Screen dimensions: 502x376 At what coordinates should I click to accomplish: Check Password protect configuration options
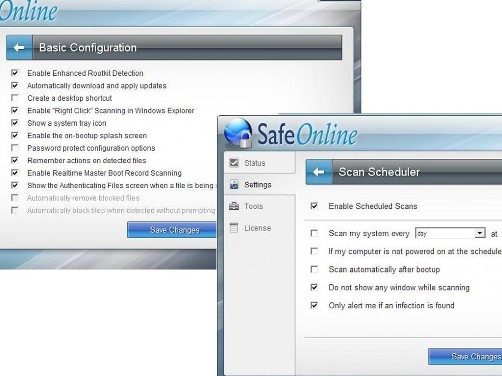point(15,147)
